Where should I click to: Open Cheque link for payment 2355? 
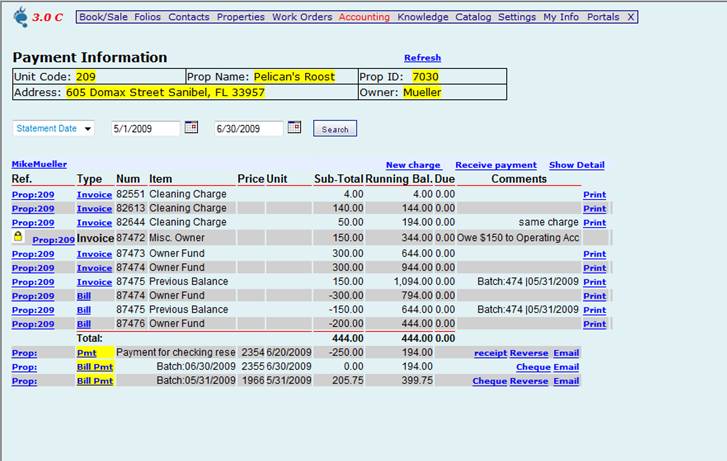coord(533,367)
